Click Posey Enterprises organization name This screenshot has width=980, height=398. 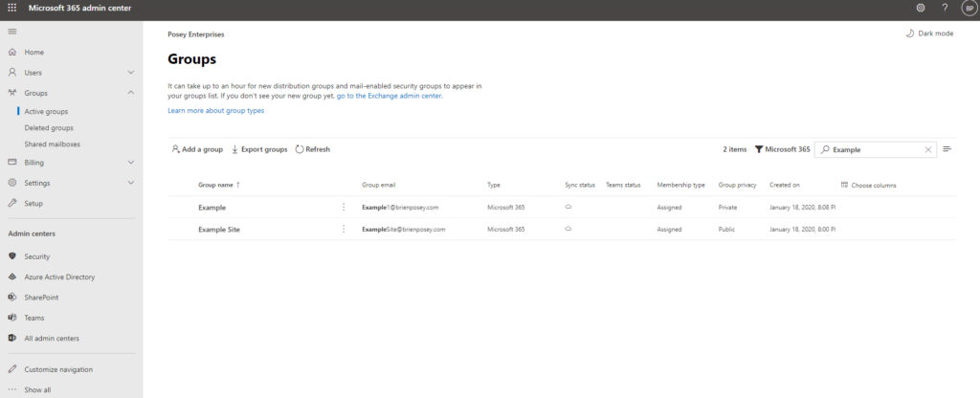195,34
